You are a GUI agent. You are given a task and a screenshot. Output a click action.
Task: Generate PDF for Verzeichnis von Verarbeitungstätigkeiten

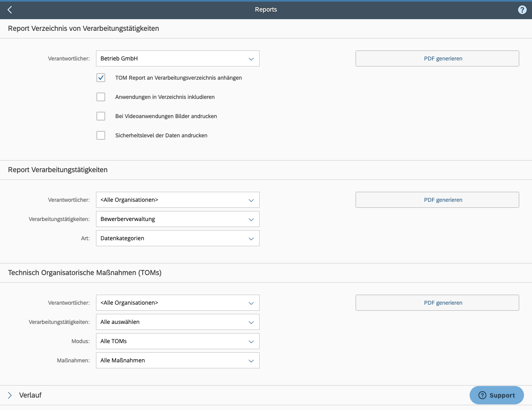pyautogui.click(x=437, y=58)
